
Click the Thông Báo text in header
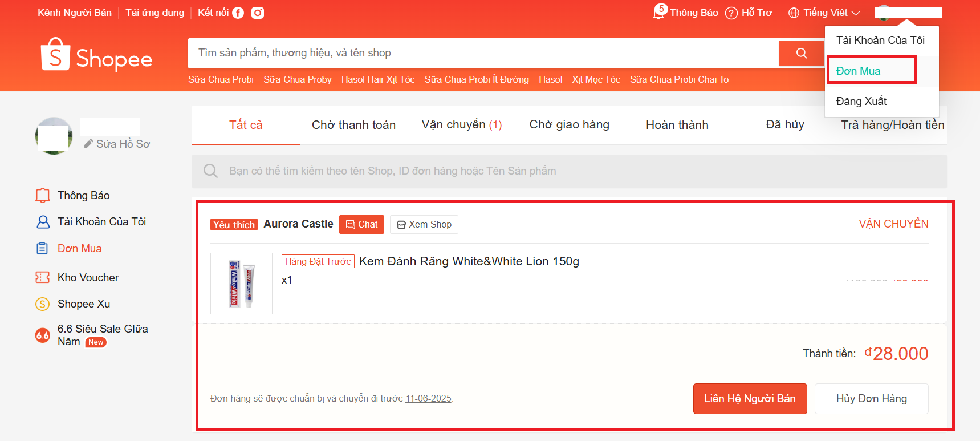coord(694,13)
